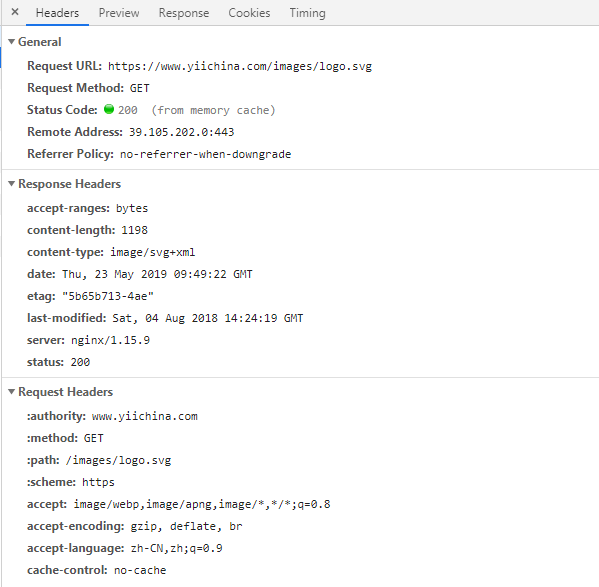Click the :authority www.yiichina.com value
This screenshot has width=599, height=587.
145,416
